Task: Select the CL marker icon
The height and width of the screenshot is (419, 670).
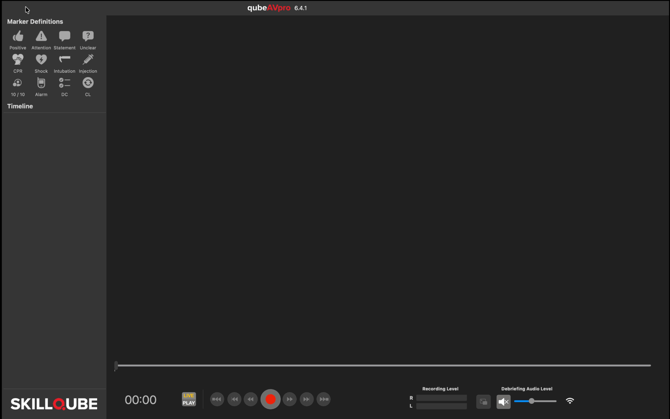Action: (x=88, y=83)
